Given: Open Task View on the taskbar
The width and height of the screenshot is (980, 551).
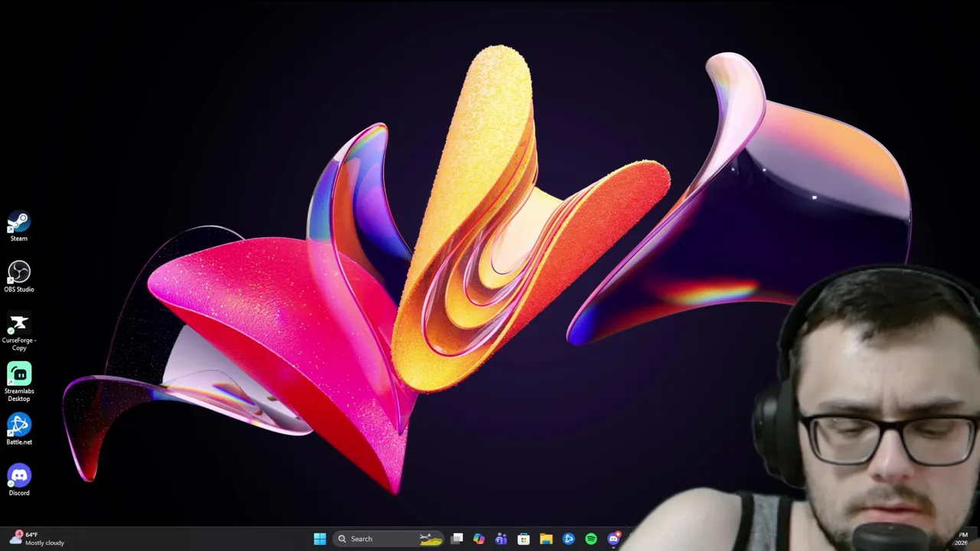Looking at the screenshot, I should tap(457, 539).
